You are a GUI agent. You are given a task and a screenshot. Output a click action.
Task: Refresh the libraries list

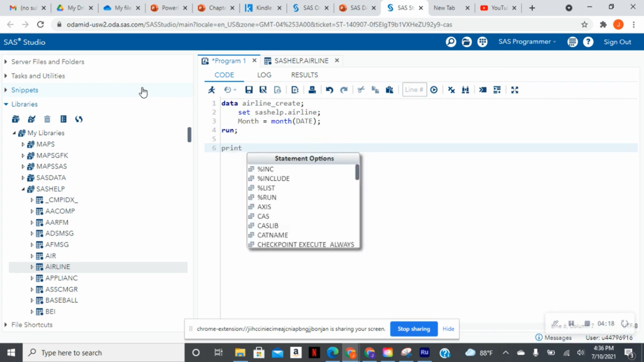pos(79,119)
